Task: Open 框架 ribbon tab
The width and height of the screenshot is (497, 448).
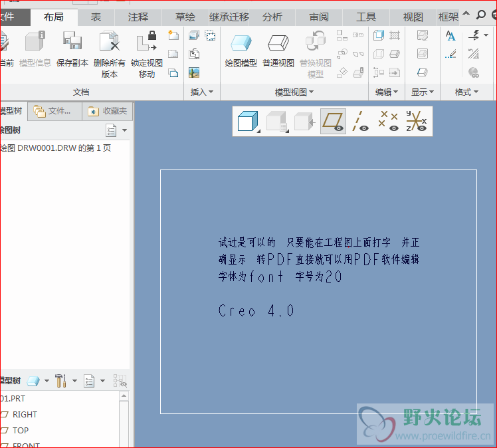Action: 448,17
